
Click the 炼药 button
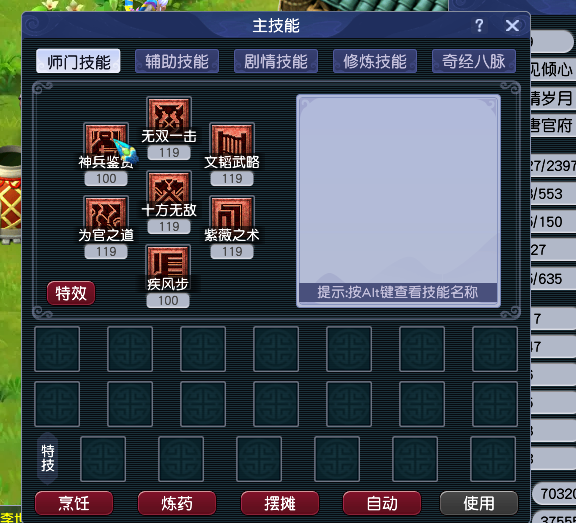[177, 503]
